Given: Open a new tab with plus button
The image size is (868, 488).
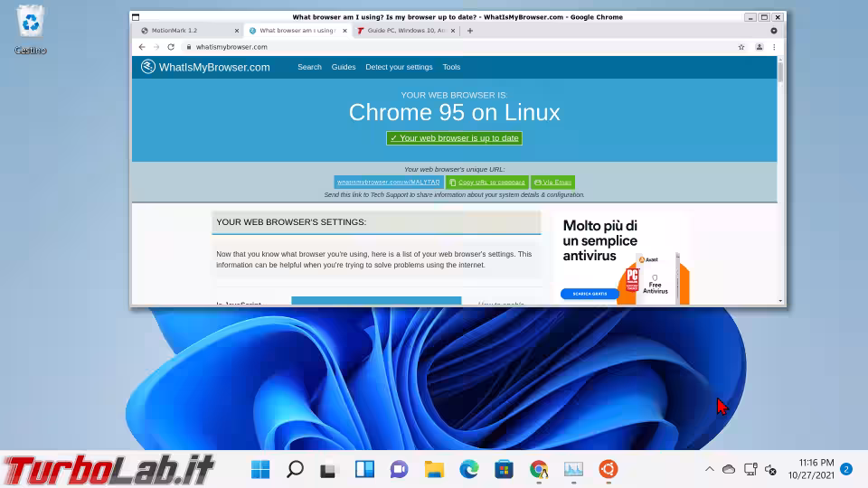Looking at the screenshot, I should [470, 31].
